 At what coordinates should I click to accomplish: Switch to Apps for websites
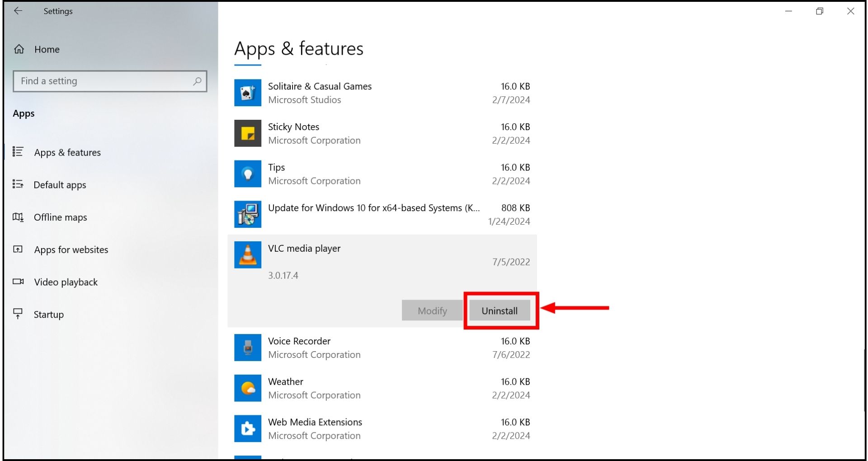(x=71, y=250)
